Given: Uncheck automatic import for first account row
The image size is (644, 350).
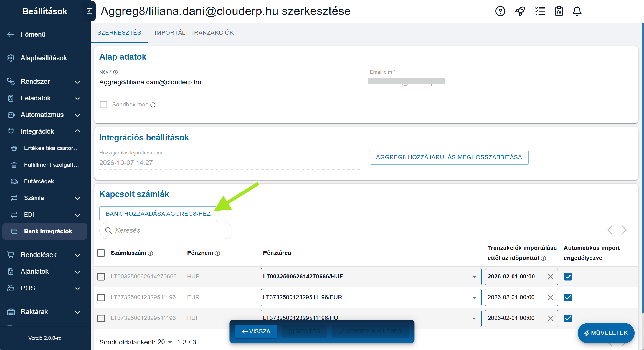Looking at the screenshot, I should (568, 277).
